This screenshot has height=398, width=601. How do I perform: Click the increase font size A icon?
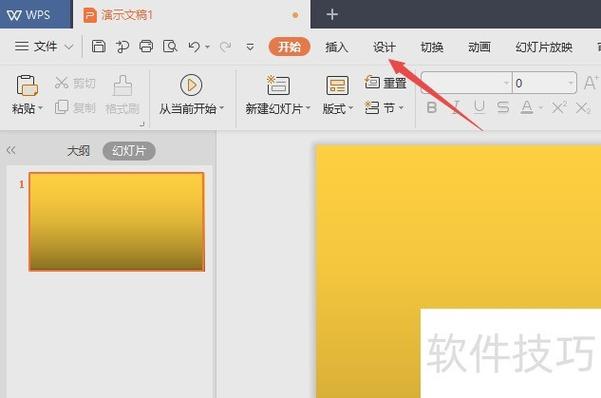tap(591, 82)
